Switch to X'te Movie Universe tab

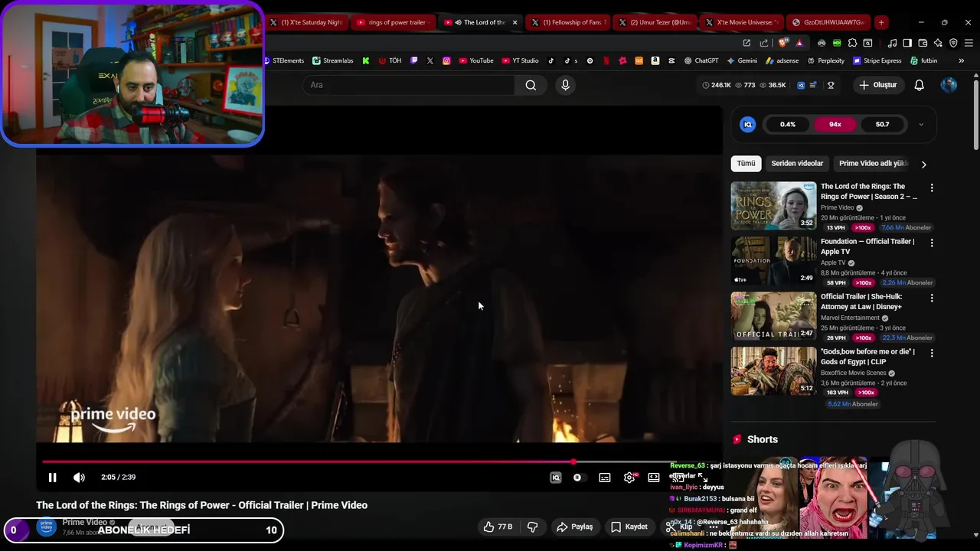[741, 22]
